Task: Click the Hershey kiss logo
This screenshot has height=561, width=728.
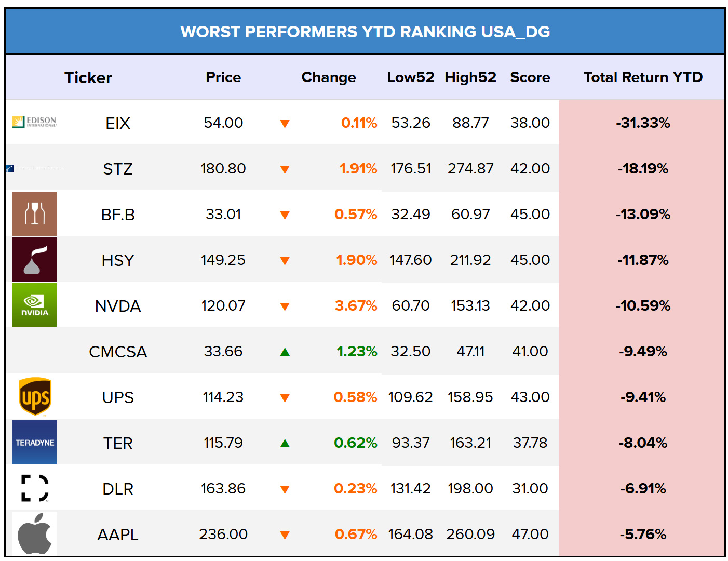Action: [x=35, y=260]
